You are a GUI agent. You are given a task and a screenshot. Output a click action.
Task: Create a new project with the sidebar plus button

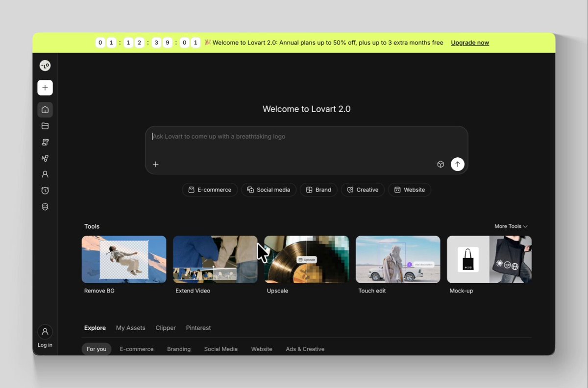pyautogui.click(x=45, y=88)
